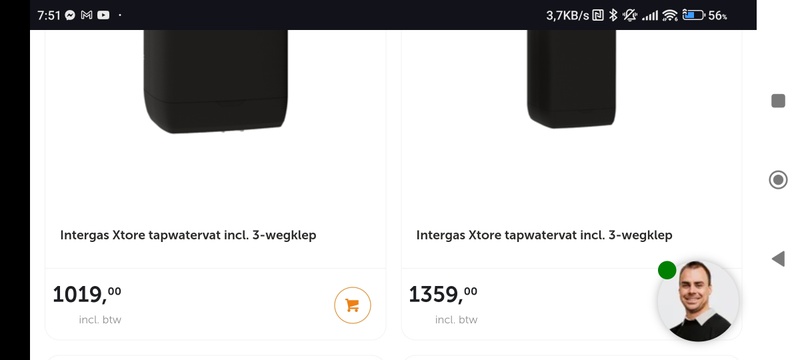Tap the muted bell status icon
The height and width of the screenshot is (360, 800).
[x=630, y=15]
